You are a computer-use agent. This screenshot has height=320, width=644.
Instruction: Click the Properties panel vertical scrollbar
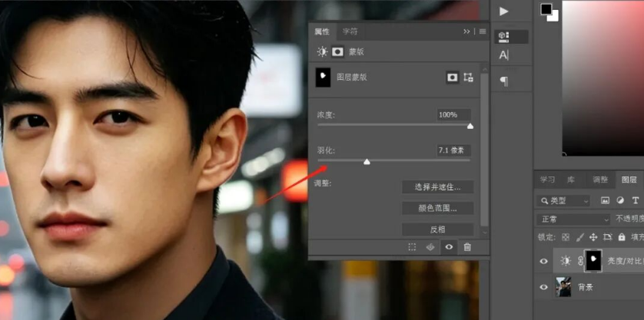485,150
